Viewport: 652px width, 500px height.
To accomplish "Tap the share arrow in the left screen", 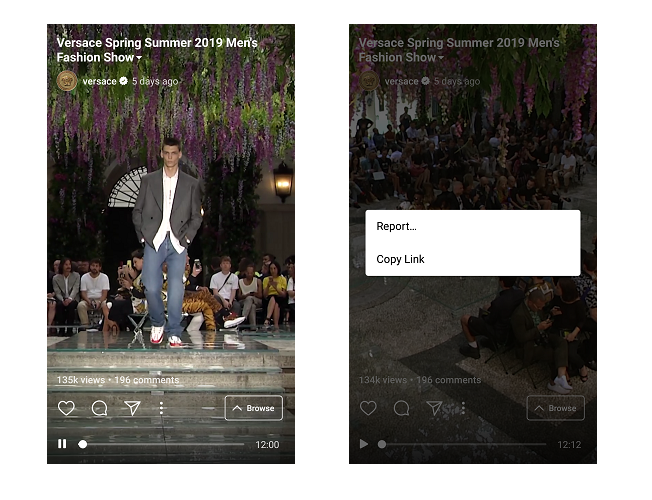I will 132,408.
